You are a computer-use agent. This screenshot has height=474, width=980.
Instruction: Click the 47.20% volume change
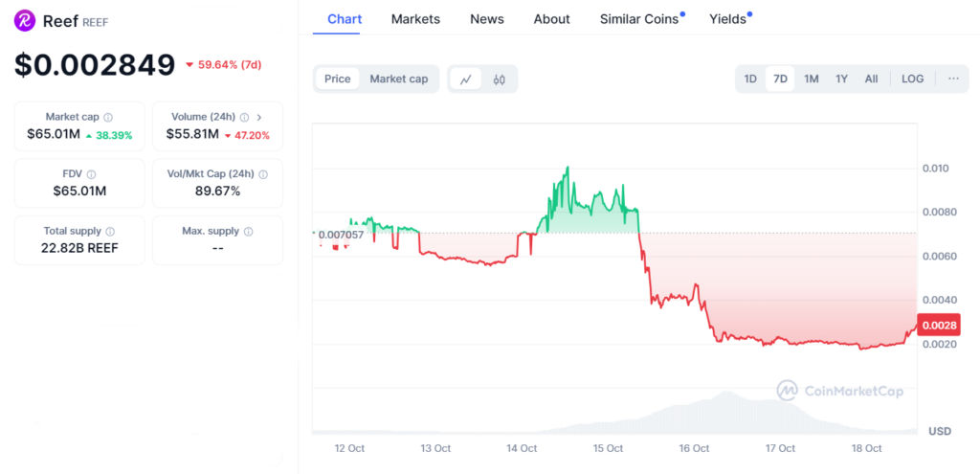click(247, 135)
